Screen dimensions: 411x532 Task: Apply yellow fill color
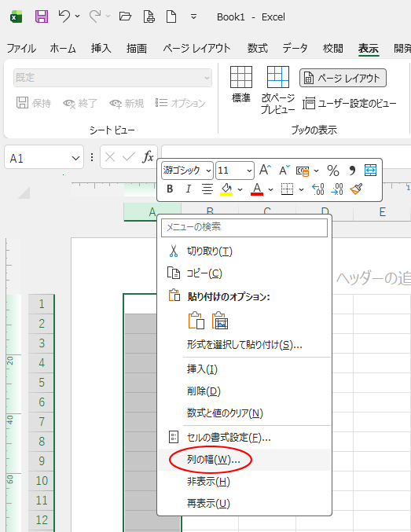226,189
